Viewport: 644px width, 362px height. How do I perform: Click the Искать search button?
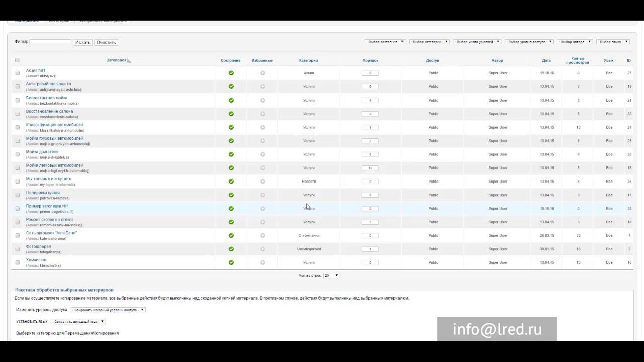pos(83,42)
